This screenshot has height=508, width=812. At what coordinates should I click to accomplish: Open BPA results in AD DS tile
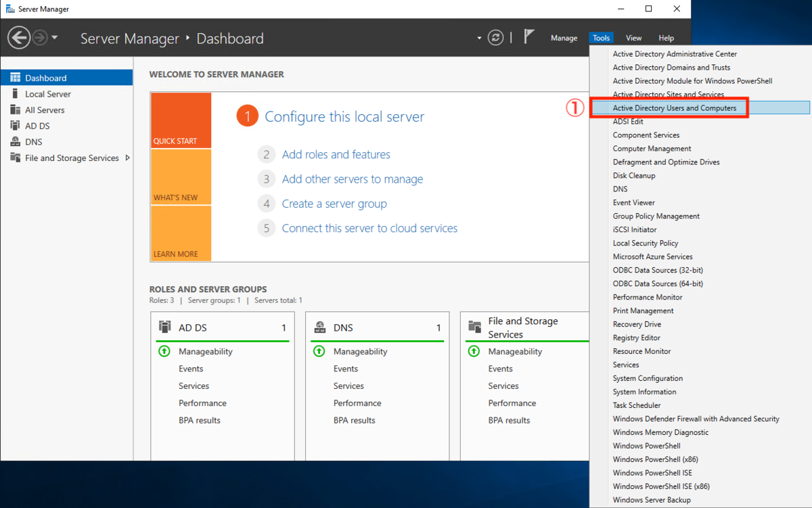[200, 420]
